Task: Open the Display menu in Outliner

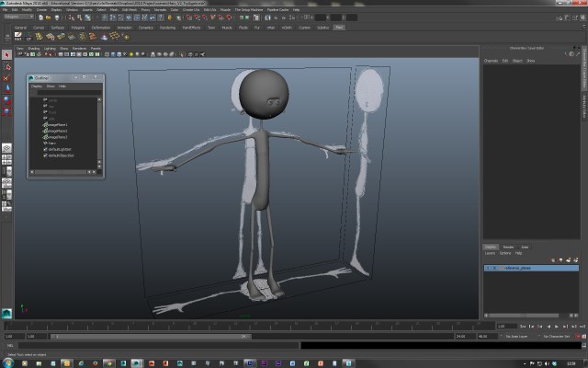Action: coord(38,86)
